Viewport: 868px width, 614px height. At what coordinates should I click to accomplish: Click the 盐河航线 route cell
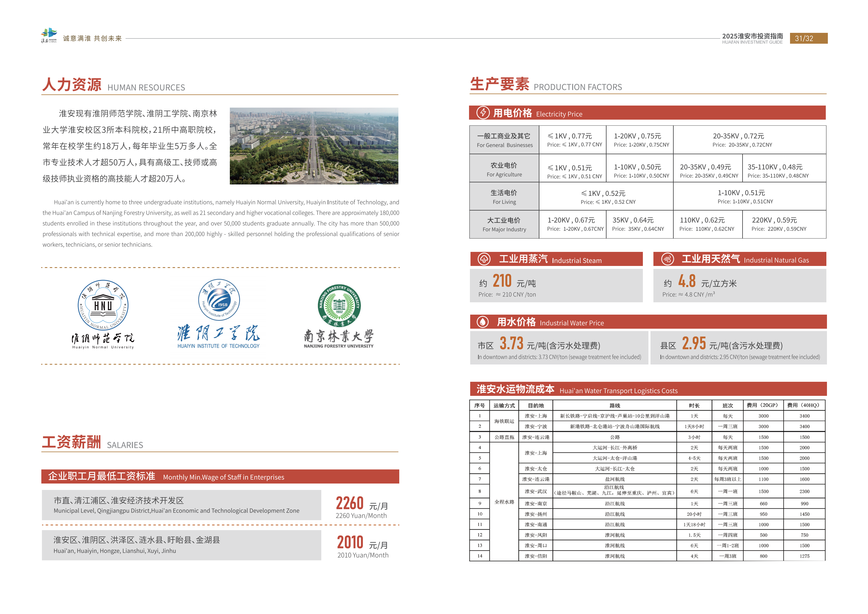pyautogui.click(x=615, y=479)
